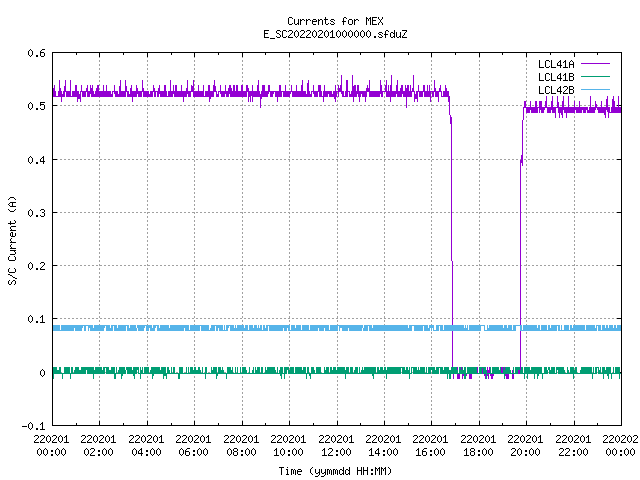Click the x-axis tick 220201 20:00
Image resolution: width=640 pixels, height=480 pixels.
pyautogui.click(x=525, y=446)
